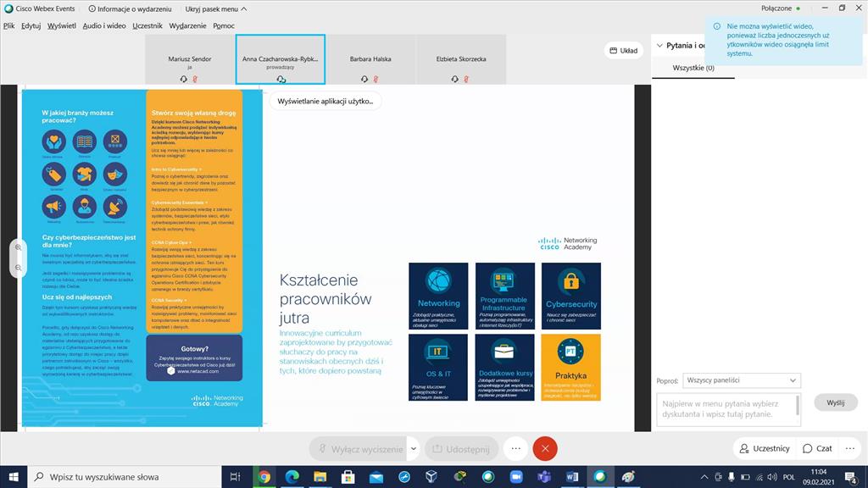This screenshot has height=488, width=868.
Task: Click the volume icon in system tray
Action: click(x=772, y=477)
